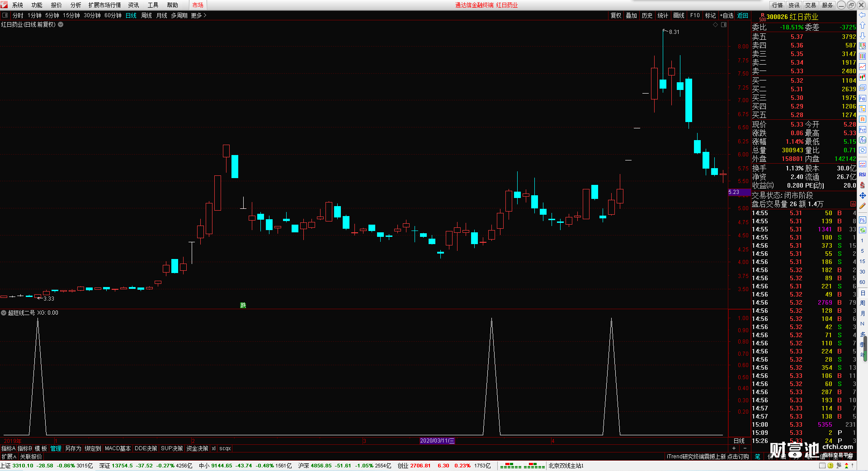This screenshot has height=471, width=868.
Task: Open the 功能 menu
Action: (37, 5)
